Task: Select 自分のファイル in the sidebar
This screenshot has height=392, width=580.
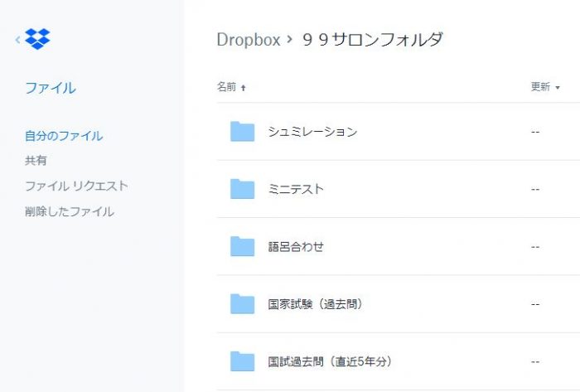Action: point(64,136)
